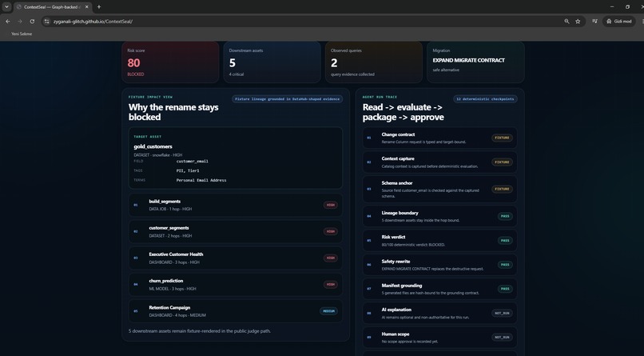Click FIXTURE badge on Context capture
Viewport: 644px width, 356px height.
[x=502, y=162]
